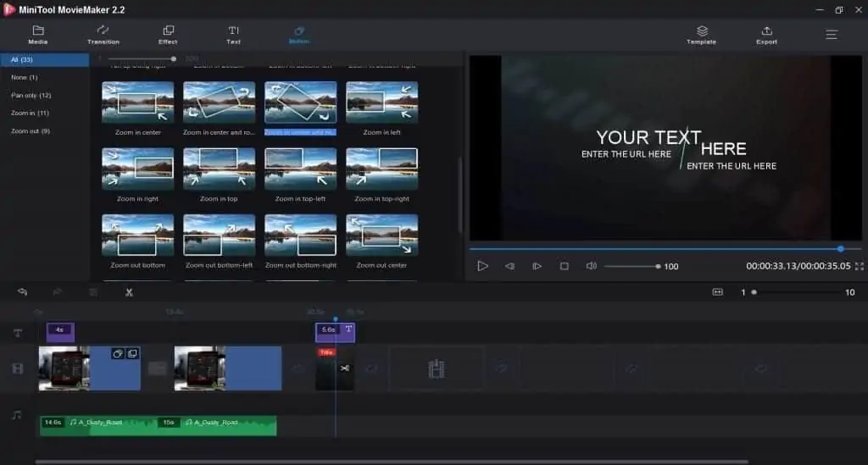Open the Motion tab
The image size is (868, 465).
(x=299, y=35)
